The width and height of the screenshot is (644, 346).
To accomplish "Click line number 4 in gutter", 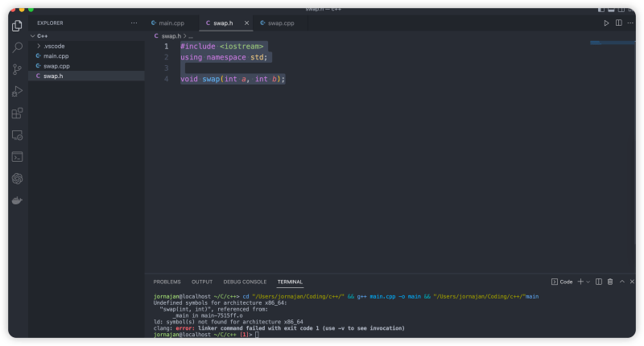I will (x=167, y=79).
